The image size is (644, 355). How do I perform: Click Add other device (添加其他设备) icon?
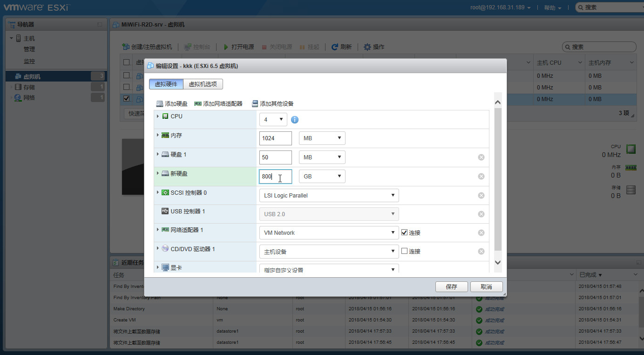coord(255,104)
